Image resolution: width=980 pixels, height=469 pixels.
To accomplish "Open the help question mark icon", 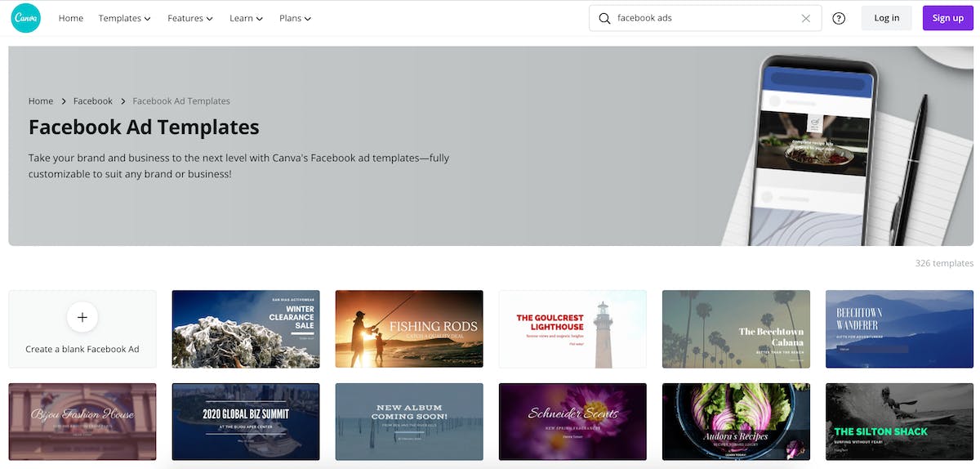I will [839, 18].
